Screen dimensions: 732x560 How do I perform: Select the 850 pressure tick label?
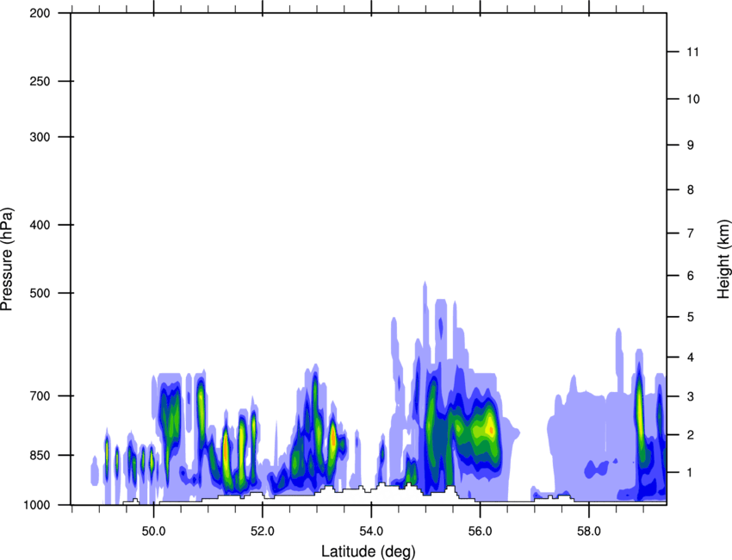[x=40, y=455]
